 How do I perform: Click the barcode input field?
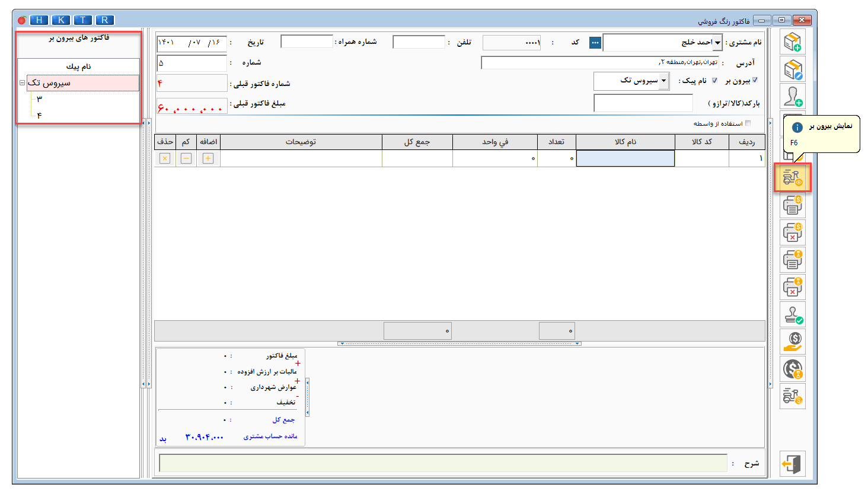coord(643,103)
